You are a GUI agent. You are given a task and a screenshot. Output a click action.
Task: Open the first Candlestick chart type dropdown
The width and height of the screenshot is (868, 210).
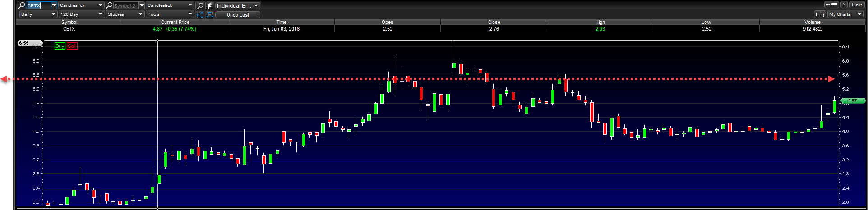(x=81, y=5)
